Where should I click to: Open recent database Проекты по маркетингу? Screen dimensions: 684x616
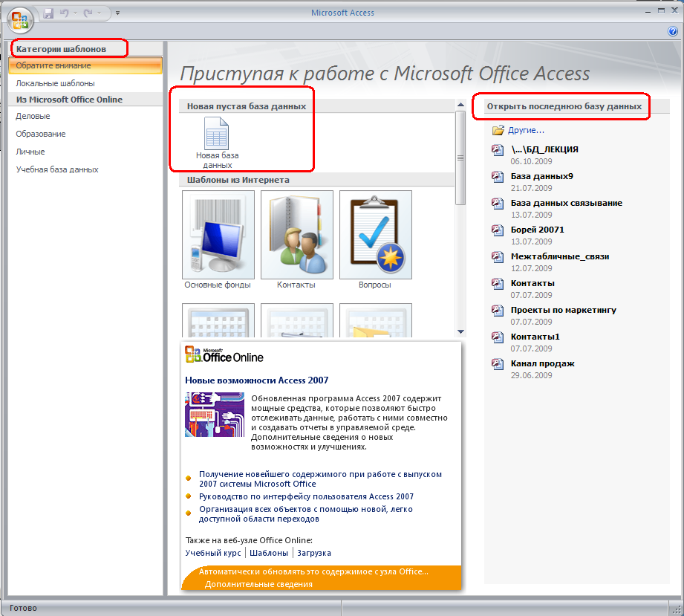tap(563, 310)
